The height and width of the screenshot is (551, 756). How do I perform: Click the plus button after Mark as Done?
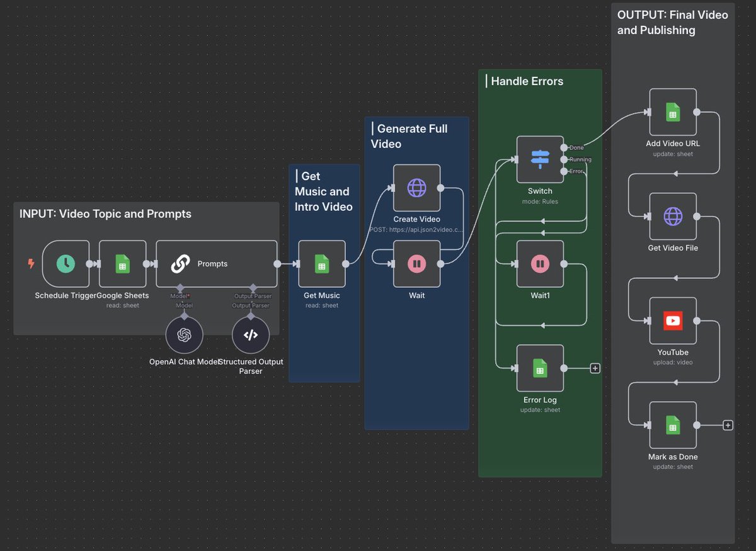tap(728, 425)
